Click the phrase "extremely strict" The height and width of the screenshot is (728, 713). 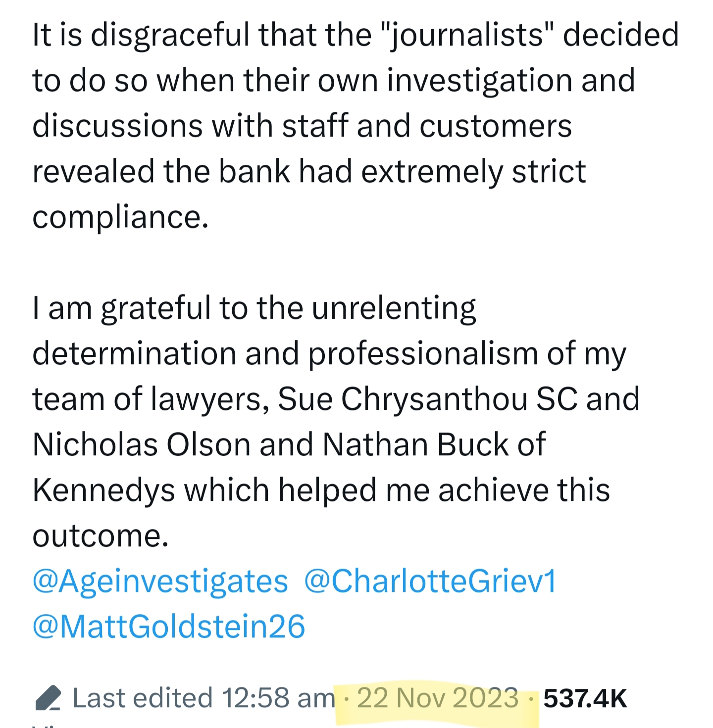(x=473, y=171)
